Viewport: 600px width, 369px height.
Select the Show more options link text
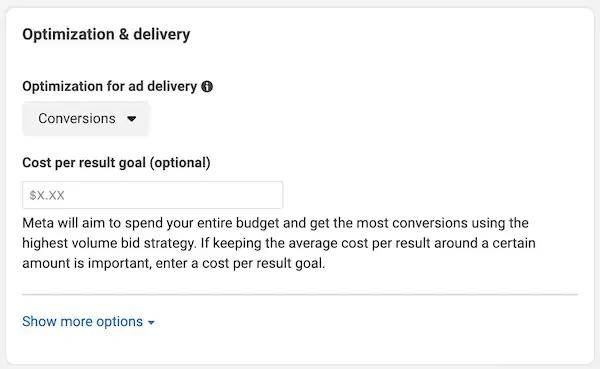tap(82, 322)
